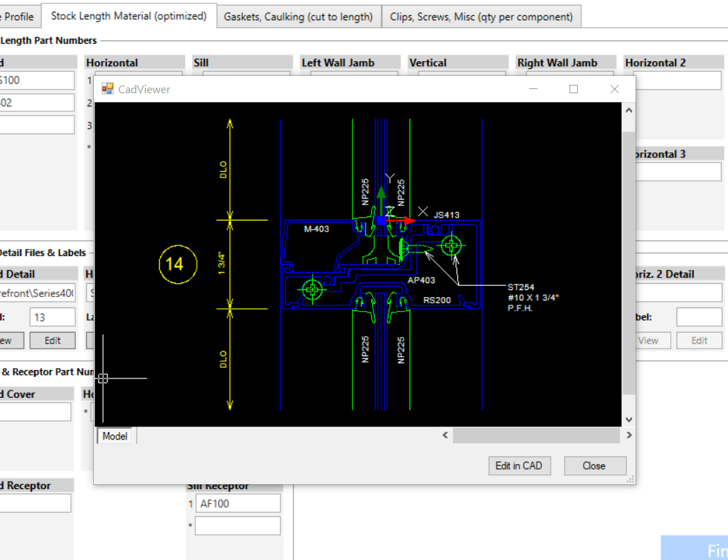Click the Horiz. 2 Detail label field
This screenshot has height=560, width=728.
point(699,317)
